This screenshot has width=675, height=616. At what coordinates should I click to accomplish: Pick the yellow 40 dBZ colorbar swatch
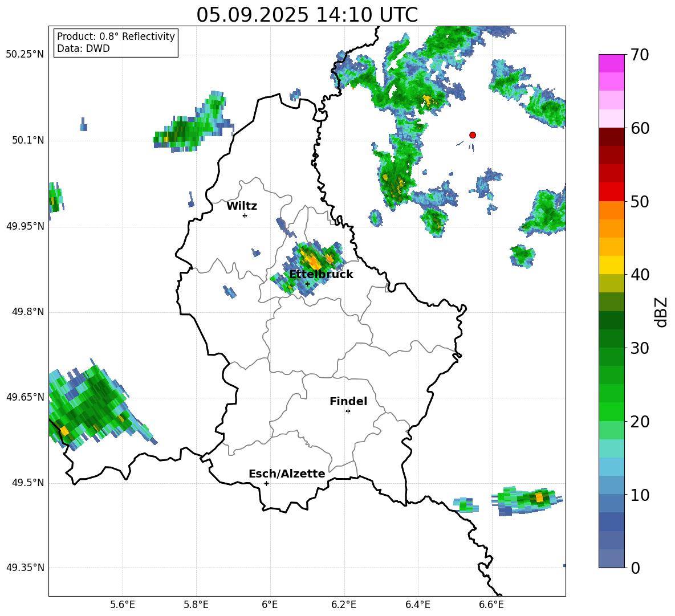click(611, 266)
